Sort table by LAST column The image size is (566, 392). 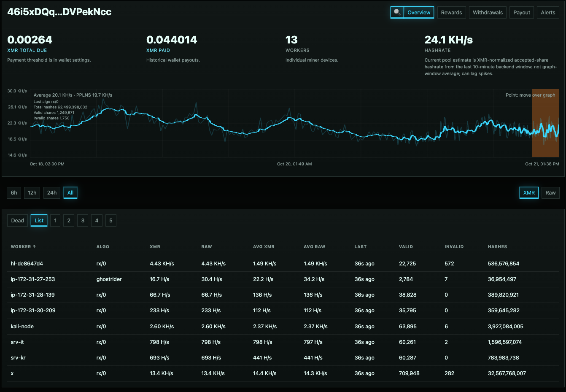pyautogui.click(x=361, y=247)
